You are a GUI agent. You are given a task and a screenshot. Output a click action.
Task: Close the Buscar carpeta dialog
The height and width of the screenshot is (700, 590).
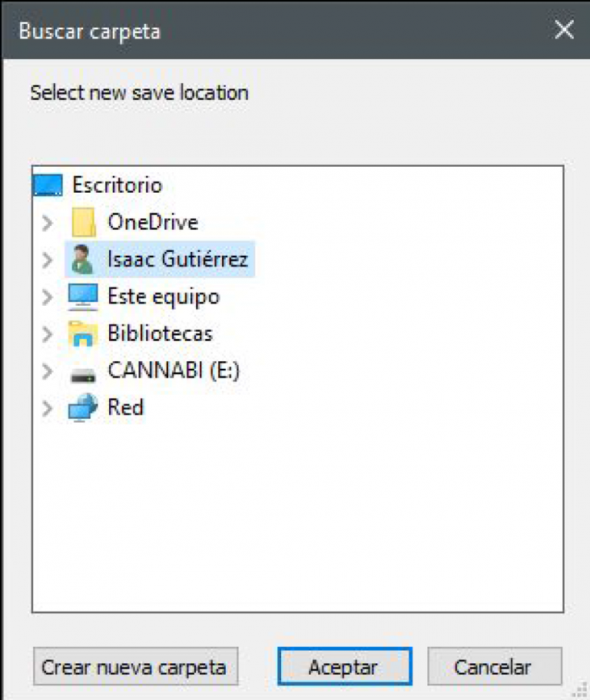click(564, 30)
